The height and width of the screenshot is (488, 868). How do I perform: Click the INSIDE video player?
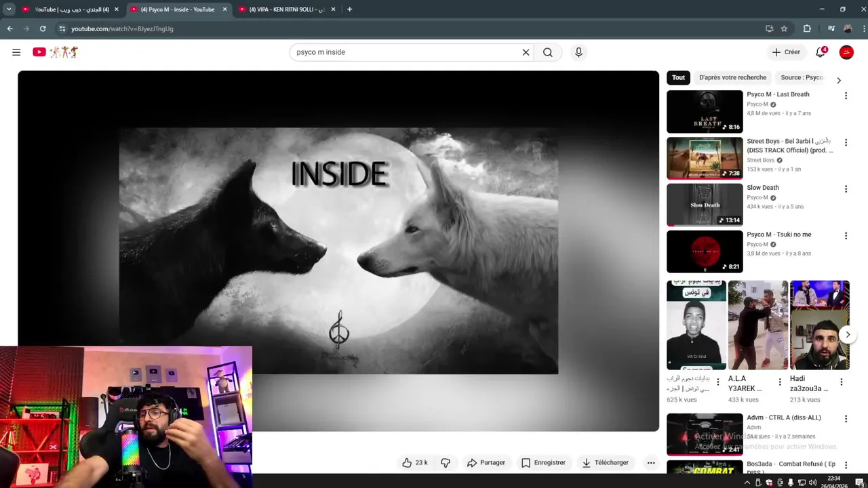(x=338, y=251)
